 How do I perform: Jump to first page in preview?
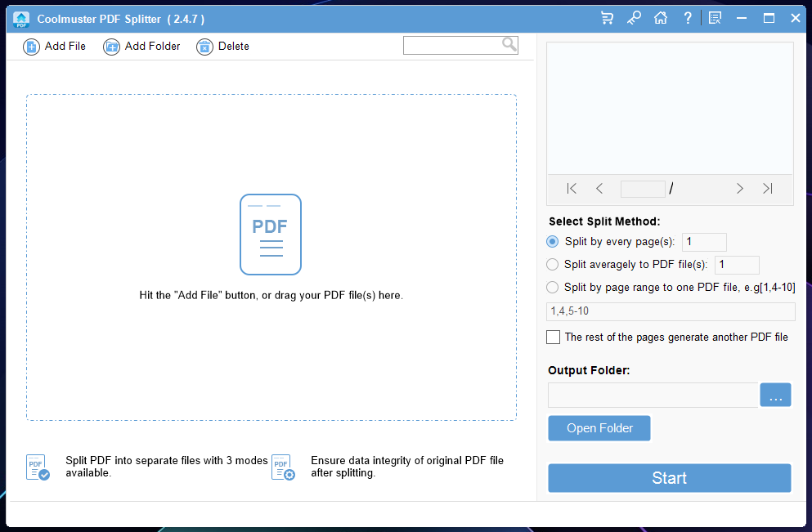click(x=572, y=189)
